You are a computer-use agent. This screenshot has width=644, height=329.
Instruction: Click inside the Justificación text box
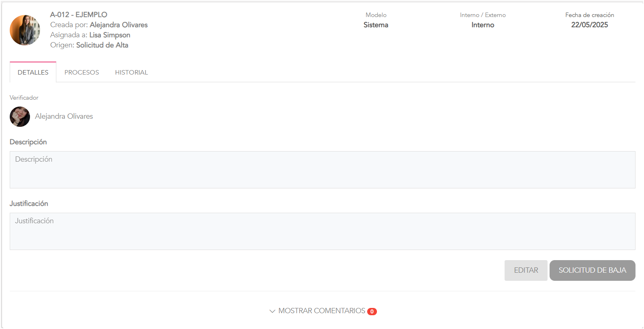322,231
